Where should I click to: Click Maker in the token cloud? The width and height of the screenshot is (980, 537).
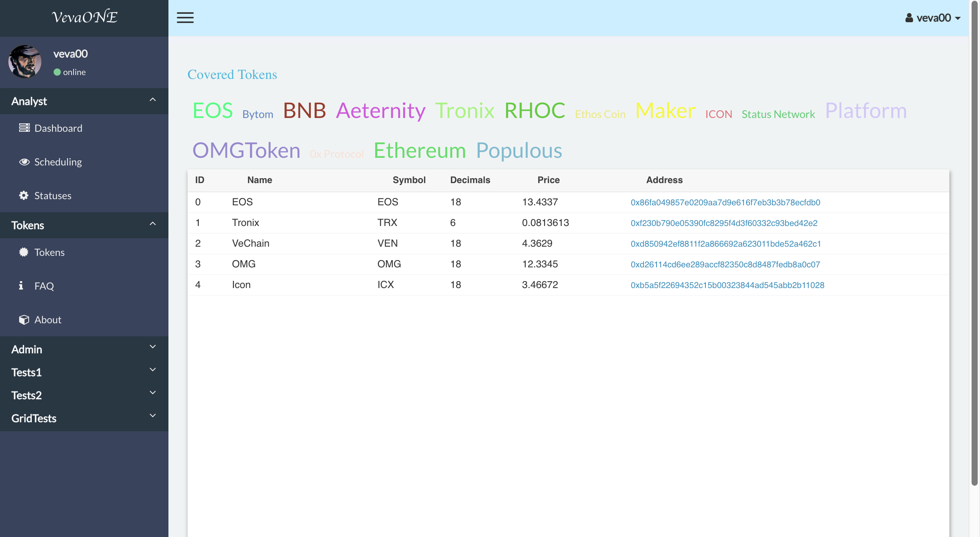pos(665,110)
